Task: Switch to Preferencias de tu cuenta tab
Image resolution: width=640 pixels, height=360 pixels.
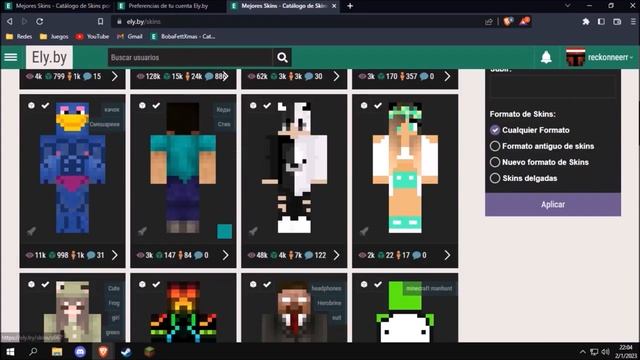Action: pyautogui.click(x=168, y=6)
